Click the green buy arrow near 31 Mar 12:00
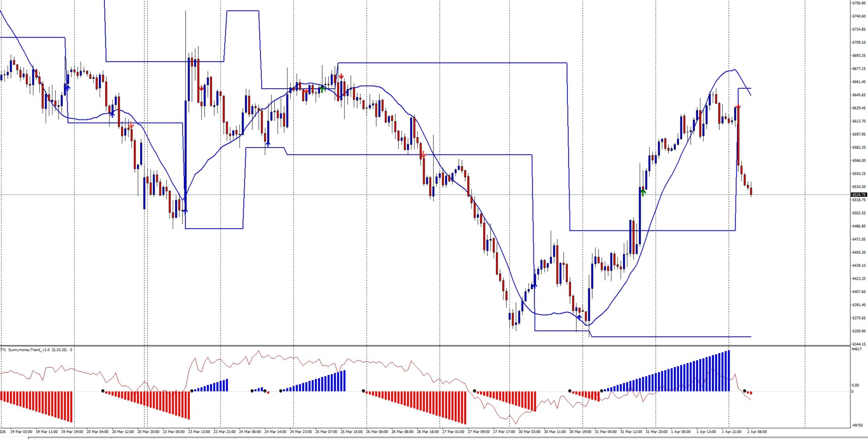 coord(643,192)
